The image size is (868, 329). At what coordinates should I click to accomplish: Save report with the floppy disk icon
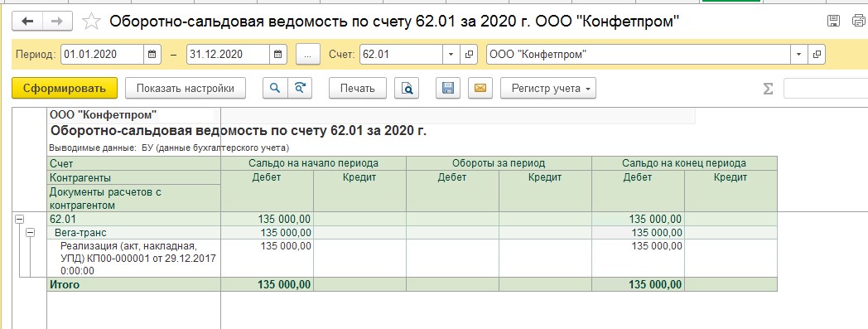click(x=448, y=88)
